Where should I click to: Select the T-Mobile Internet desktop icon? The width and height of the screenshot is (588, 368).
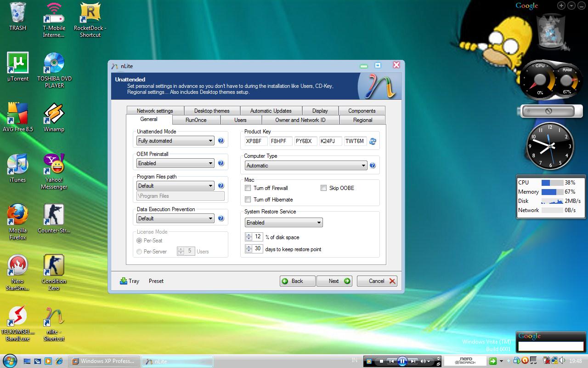pyautogui.click(x=54, y=20)
